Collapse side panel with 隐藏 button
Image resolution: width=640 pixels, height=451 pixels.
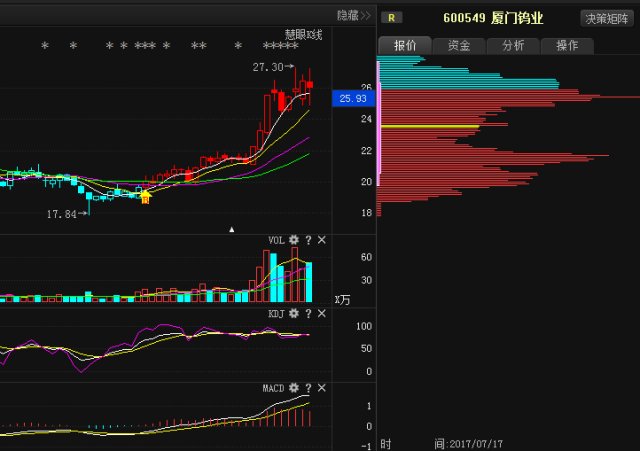coord(353,16)
